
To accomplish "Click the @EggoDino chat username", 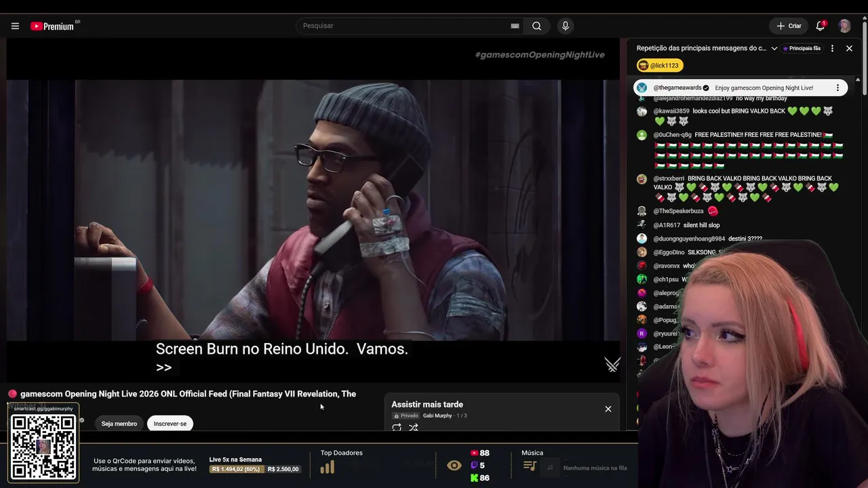I will [x=669, y=252].
